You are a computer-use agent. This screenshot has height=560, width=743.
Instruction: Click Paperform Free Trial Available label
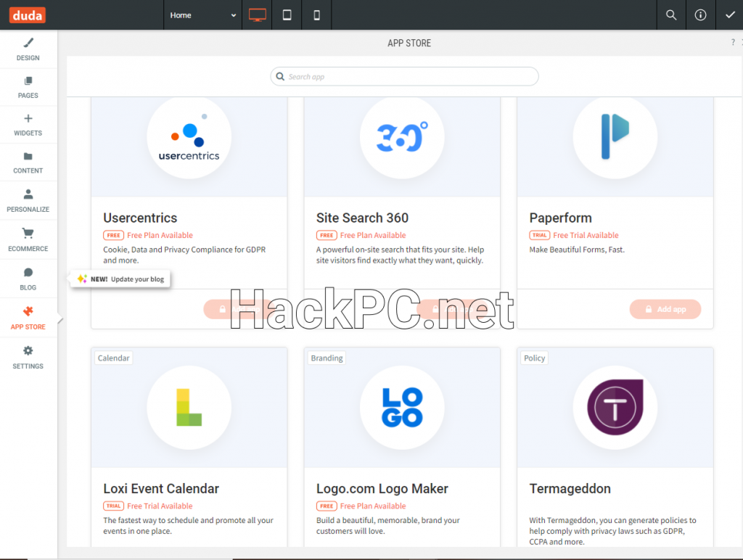pos(586,235)
